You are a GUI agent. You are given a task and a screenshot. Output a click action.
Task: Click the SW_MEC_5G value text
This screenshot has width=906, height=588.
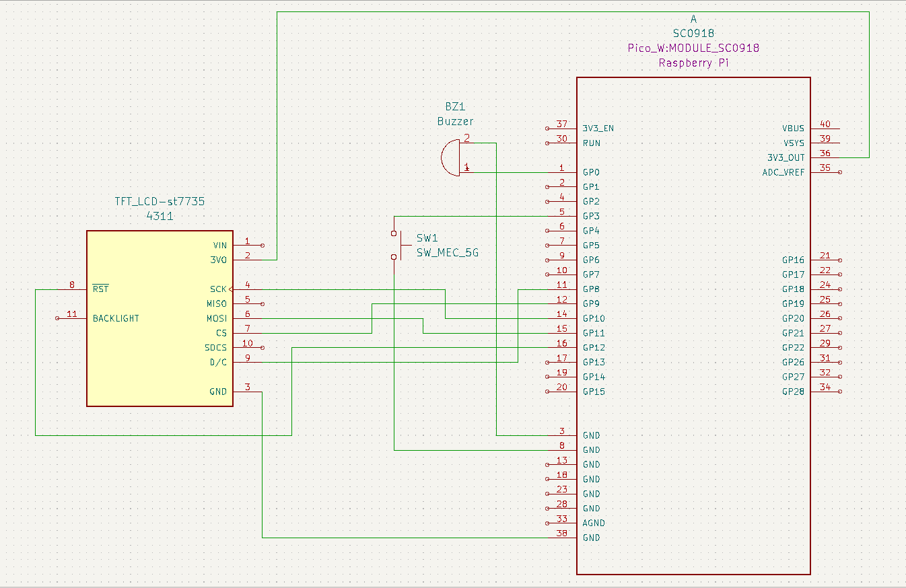[447, 253]
